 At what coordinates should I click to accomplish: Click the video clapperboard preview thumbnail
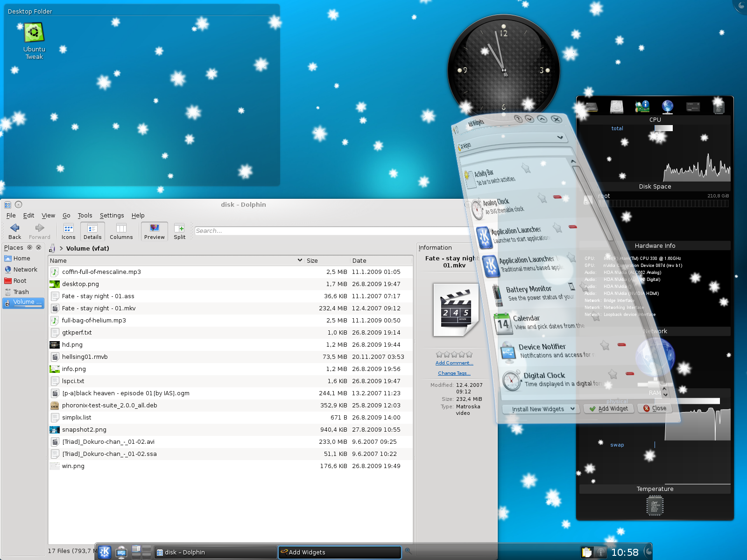(456, 310)
